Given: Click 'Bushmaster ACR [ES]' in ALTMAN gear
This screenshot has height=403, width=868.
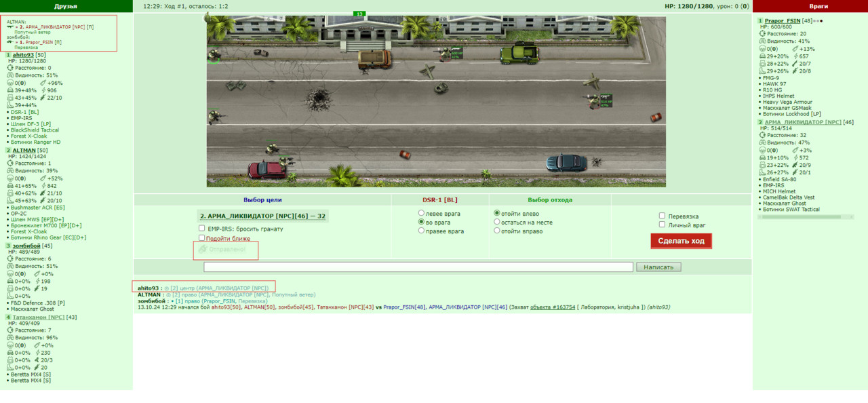Looking at the screenshot, I should click(x=37, y=206).
